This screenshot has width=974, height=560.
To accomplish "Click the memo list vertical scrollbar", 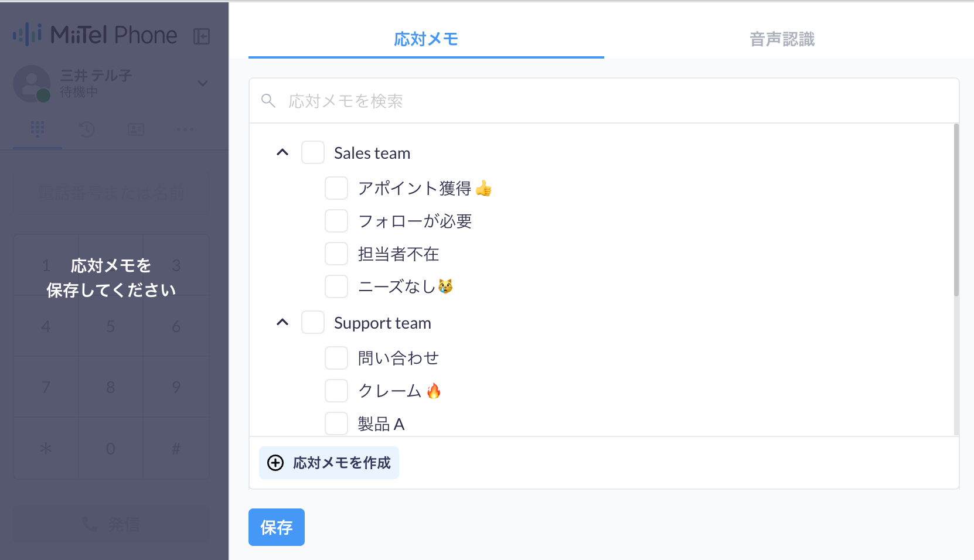I will coord(956,210).
